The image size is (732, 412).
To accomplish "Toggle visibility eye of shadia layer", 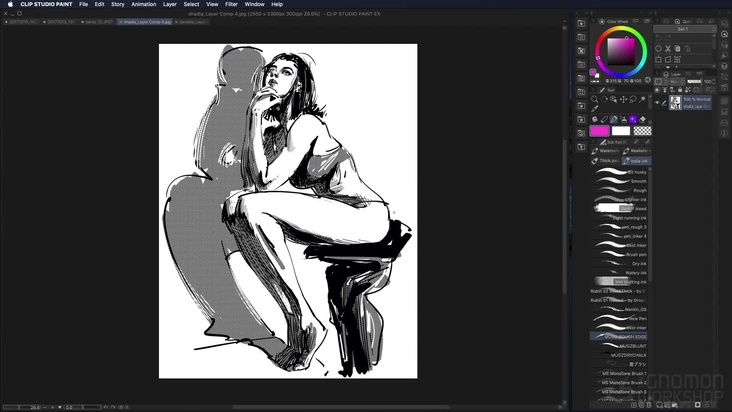I will click(657, 103).
